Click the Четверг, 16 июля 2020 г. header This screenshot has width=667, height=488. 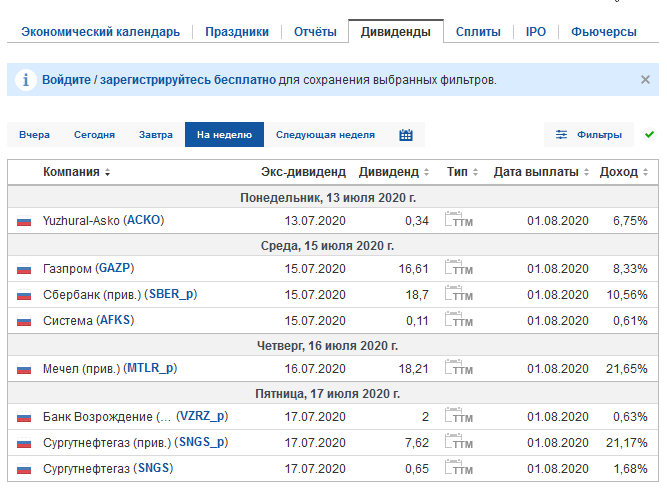click(328, 346)
